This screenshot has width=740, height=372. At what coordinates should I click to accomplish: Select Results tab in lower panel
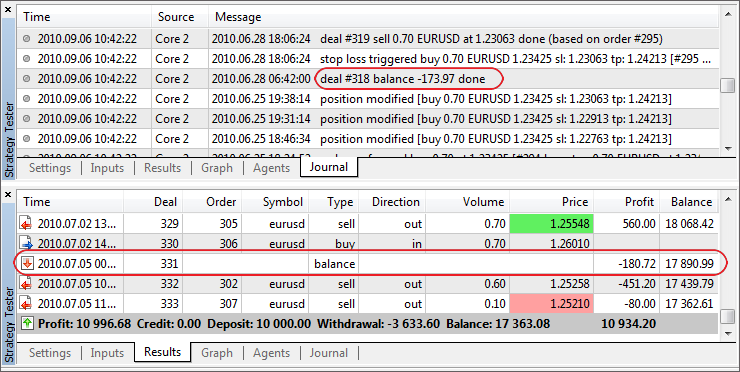[x=162, y=352]
